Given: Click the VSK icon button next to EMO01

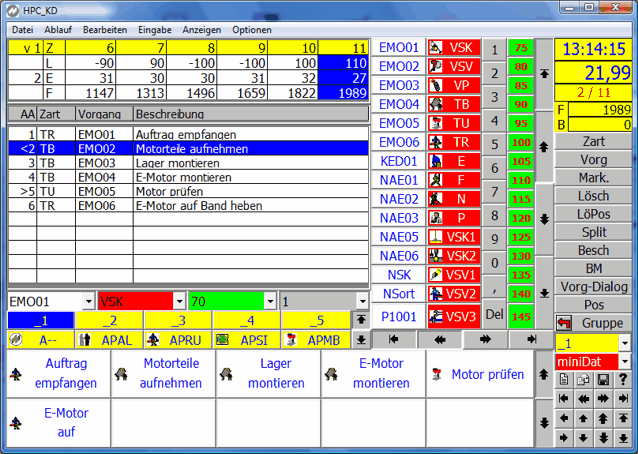Looking at the screenshot, I should 452,47.
